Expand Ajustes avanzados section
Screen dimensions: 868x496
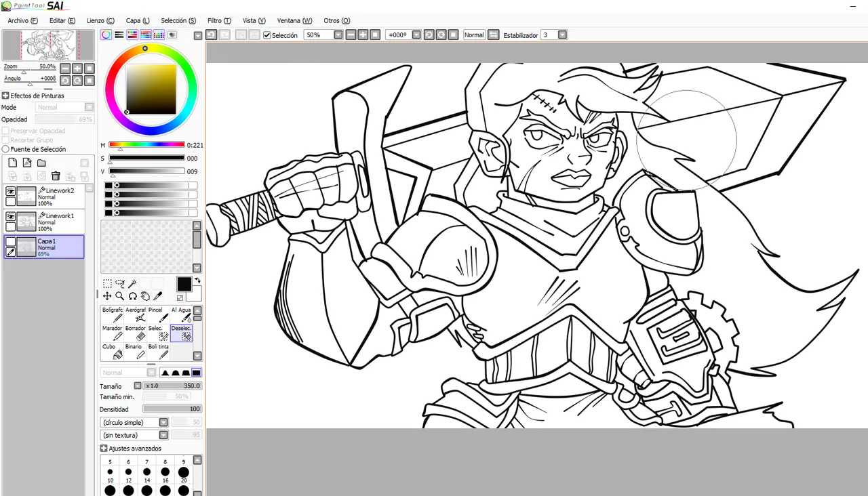[x=104, y=449]
